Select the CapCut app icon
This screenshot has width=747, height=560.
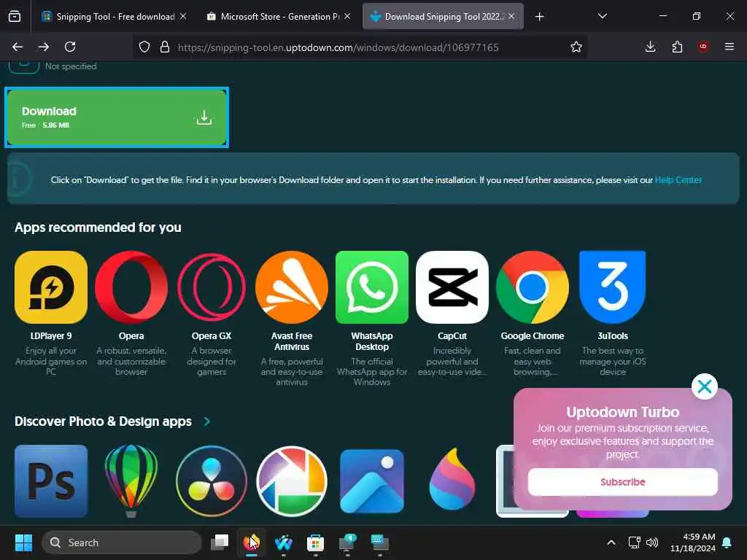(x=452, y=287)
